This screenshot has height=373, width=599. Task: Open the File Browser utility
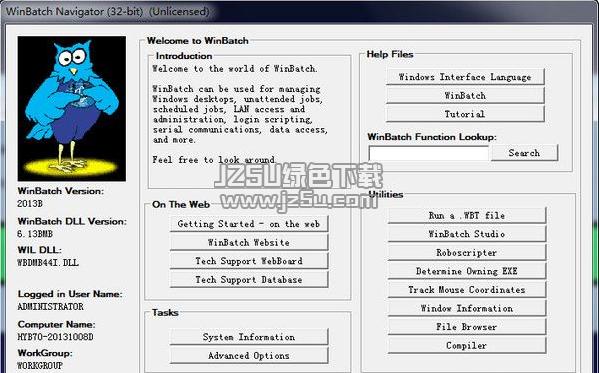(x=467, y=327)
